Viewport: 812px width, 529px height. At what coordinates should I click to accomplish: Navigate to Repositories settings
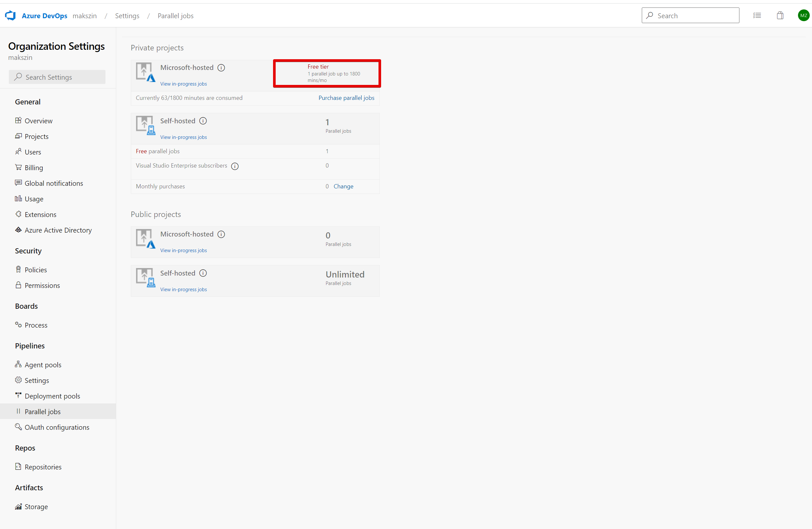[x=43, y=467]
